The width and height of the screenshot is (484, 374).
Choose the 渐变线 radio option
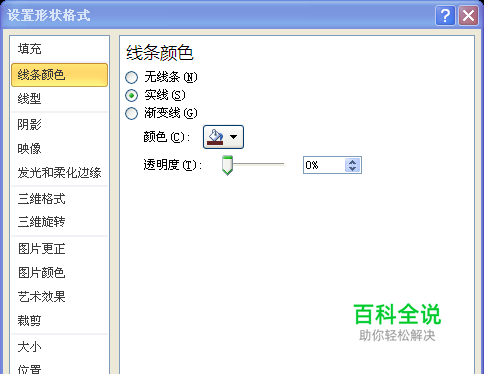131,113
